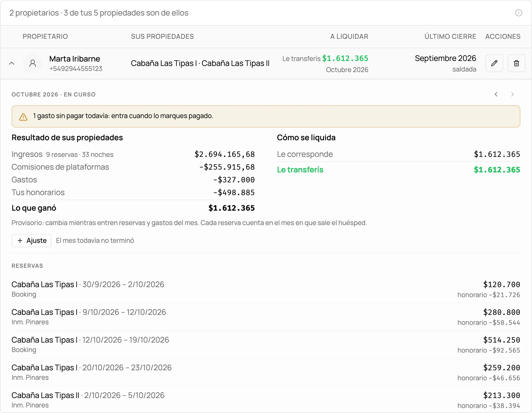The height and width of the screenshot is (413, 532).
Task: Open reservation Las Tipas I 20/10/2026 – 23/10/2026
Action: click(266, 373)
